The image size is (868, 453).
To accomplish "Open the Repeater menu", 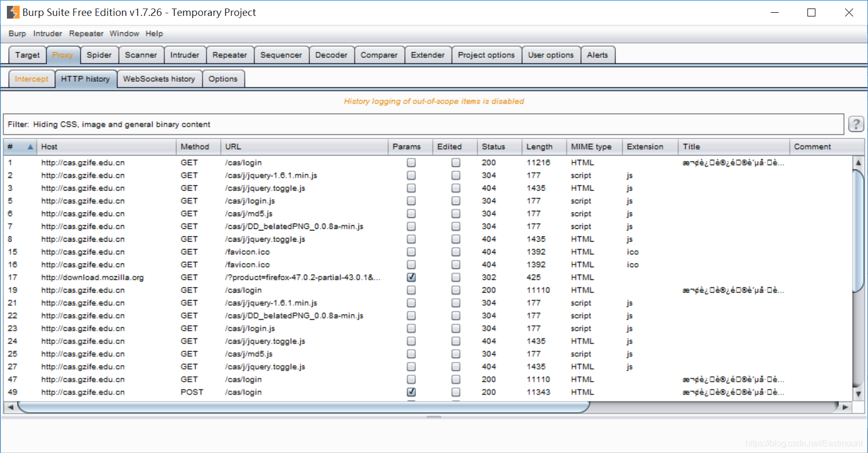I will (x=86, y=33).
